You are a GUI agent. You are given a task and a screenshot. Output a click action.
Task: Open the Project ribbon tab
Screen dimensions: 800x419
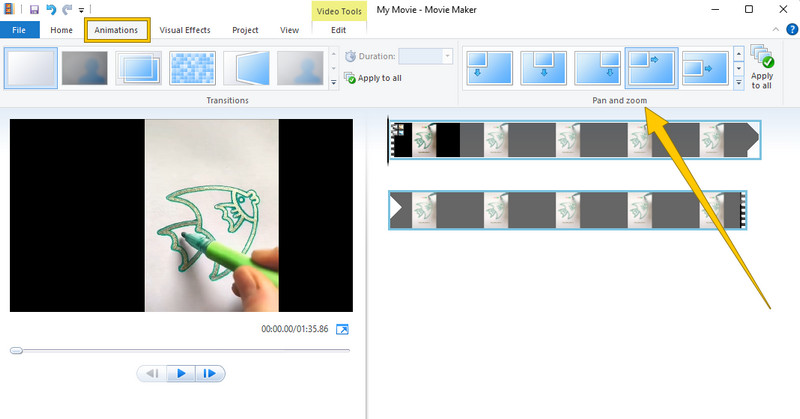coord(245,30)
